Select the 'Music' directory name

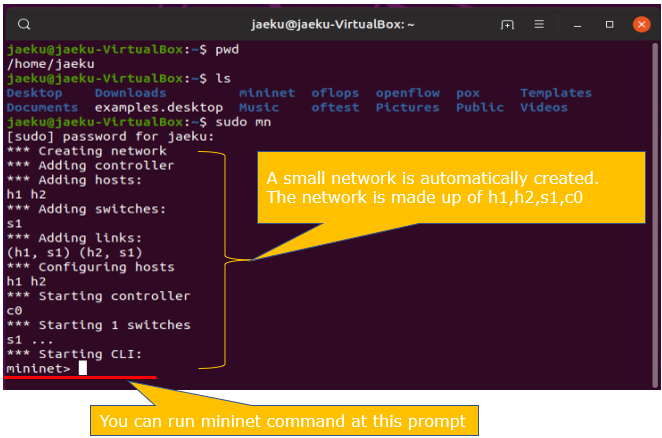coord(259,107)
